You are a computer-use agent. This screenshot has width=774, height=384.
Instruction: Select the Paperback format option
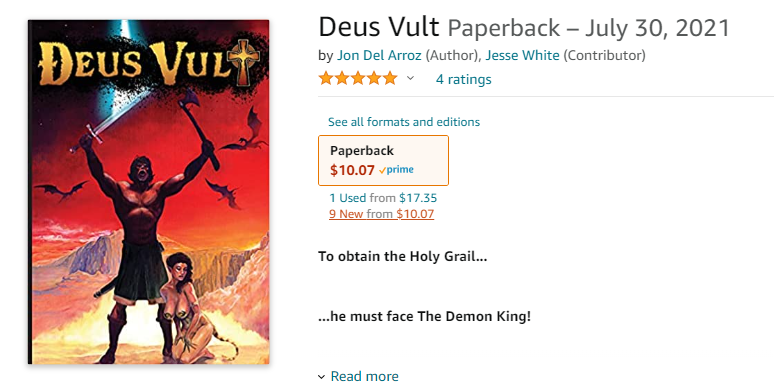pos(384,160)
